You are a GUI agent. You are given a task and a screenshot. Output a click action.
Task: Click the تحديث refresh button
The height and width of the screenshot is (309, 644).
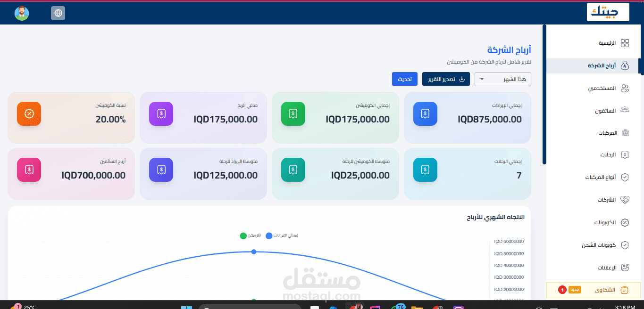(404, 79)
